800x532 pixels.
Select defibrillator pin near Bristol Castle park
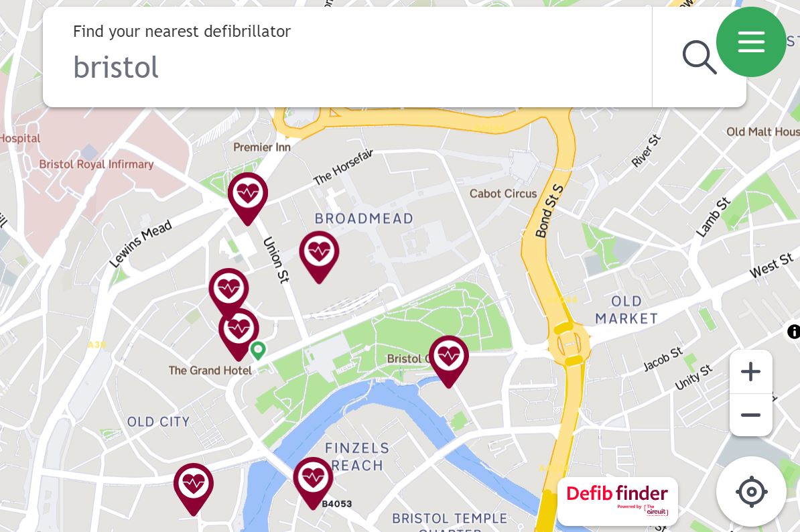click(448, 361)
